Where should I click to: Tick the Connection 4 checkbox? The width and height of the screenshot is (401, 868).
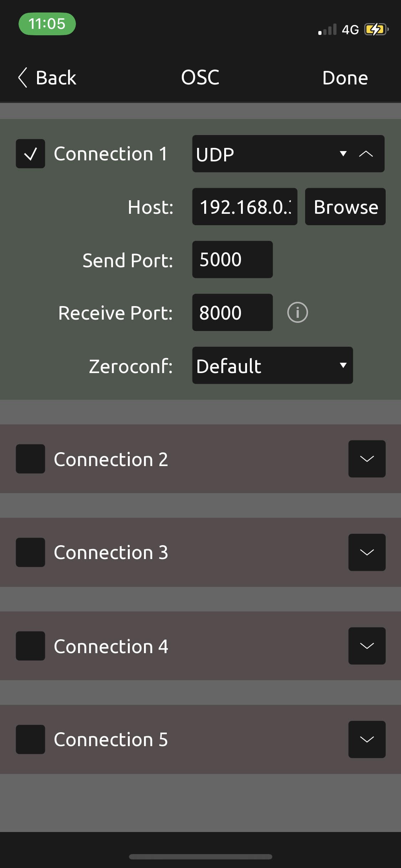(30, 646)
